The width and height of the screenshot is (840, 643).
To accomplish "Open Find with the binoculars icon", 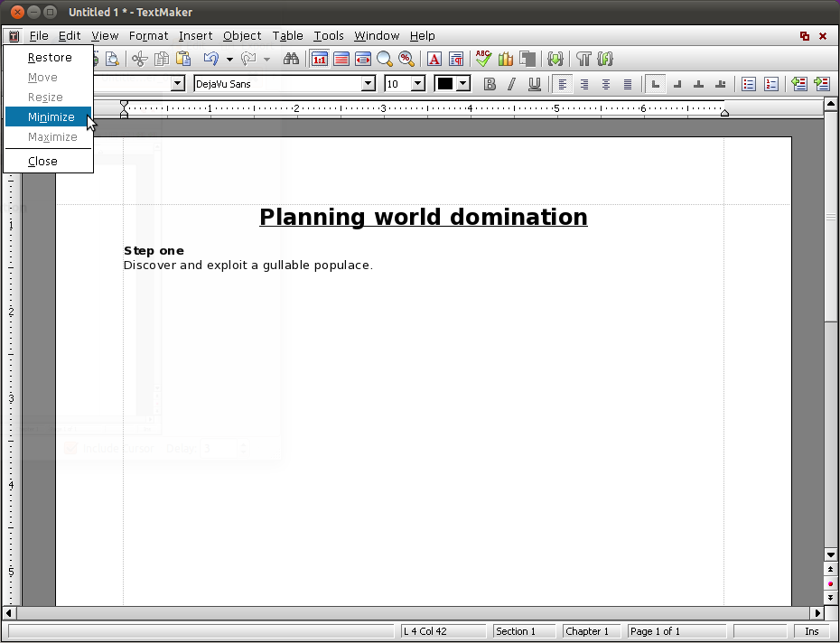I will point(291,60).
